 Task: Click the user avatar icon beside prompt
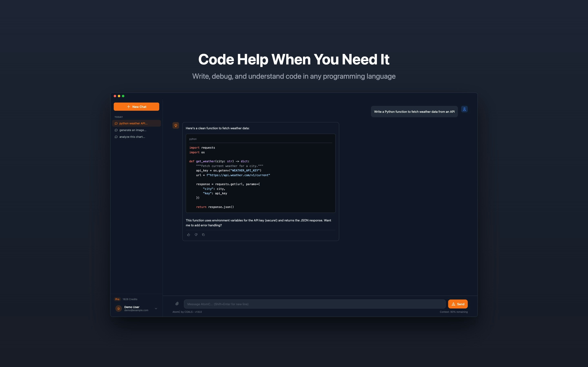[x=464, y=109]
